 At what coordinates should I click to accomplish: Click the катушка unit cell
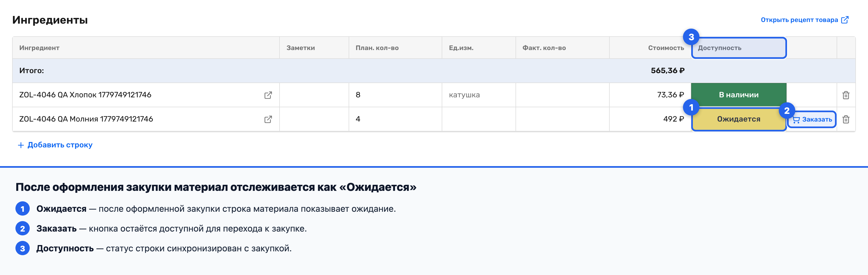(x=479, y=95)
